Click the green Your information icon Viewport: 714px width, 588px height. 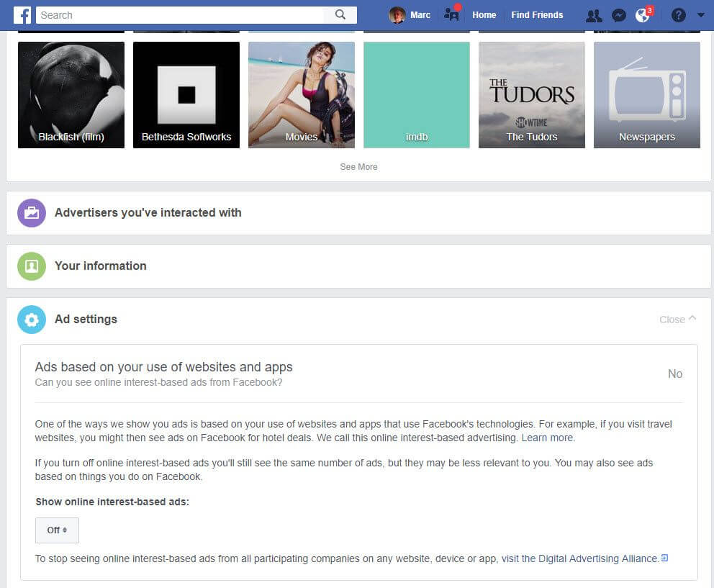coord(32,266)
